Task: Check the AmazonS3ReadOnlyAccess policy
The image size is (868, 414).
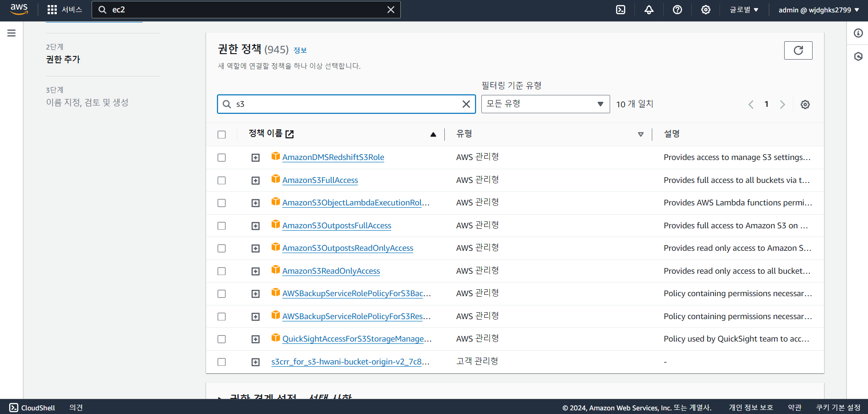Action: [222, 271]
